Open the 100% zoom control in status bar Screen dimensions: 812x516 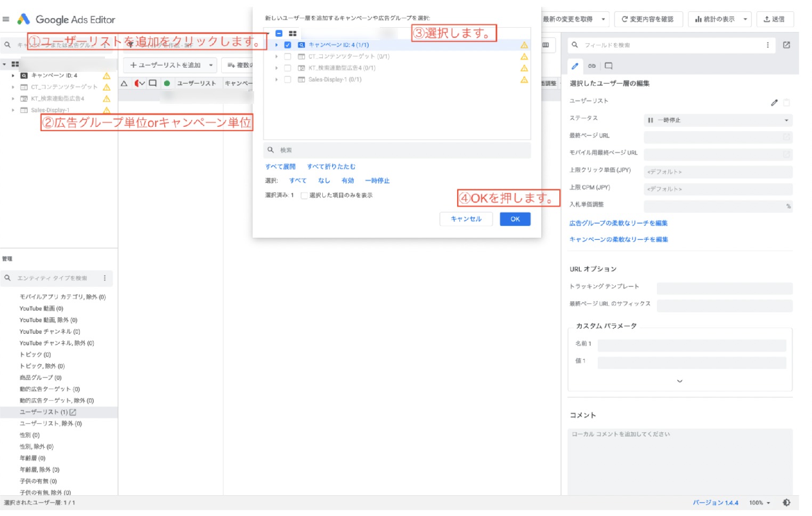pos(759,503)
